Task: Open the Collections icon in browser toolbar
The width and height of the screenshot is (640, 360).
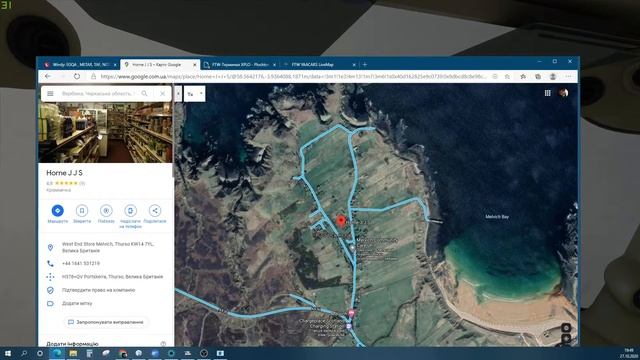Action: [x=538, y=76]
